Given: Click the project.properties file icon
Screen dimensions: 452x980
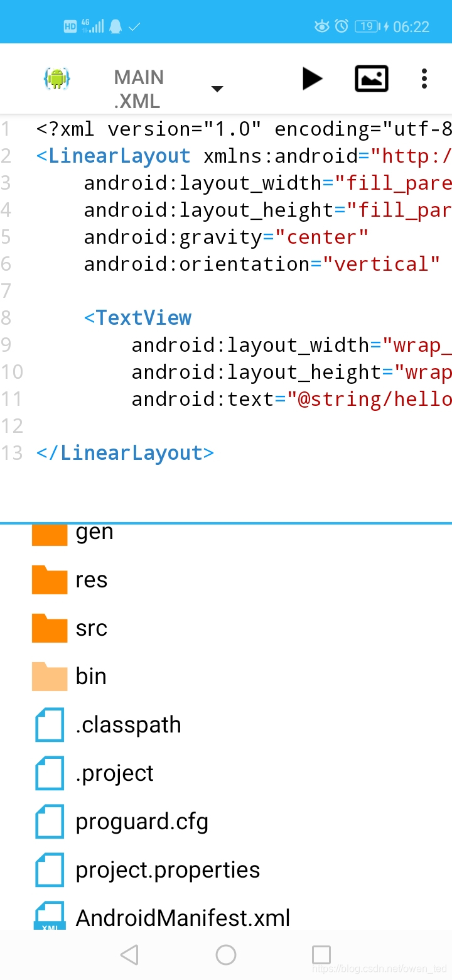Looking at the screenshot, I should pyautogui.click(x=50, y=869).
